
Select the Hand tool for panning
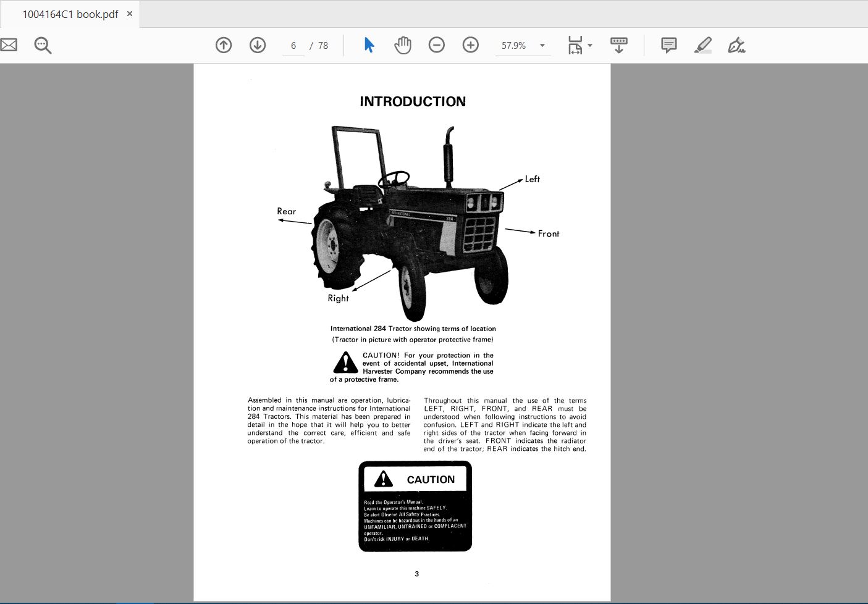[x=402, y=44]
